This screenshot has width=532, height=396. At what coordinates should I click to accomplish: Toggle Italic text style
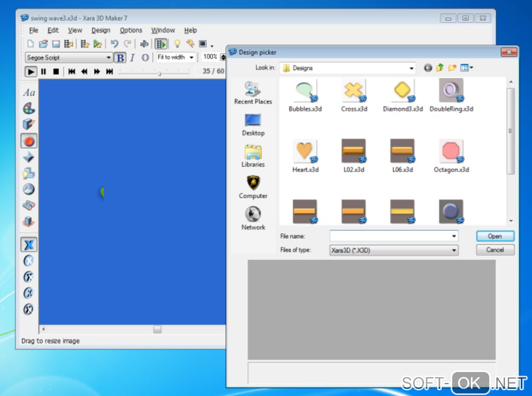pyautogui.click(x=132, y=58)
